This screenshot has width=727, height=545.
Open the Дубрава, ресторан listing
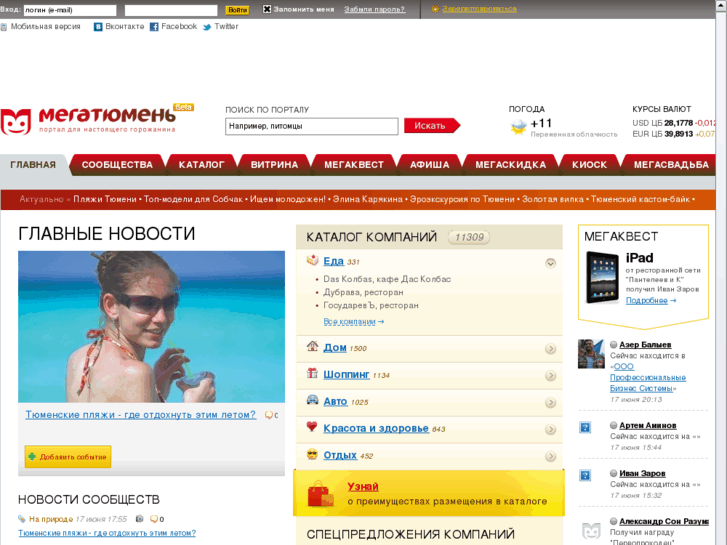[x=363, y=292]
